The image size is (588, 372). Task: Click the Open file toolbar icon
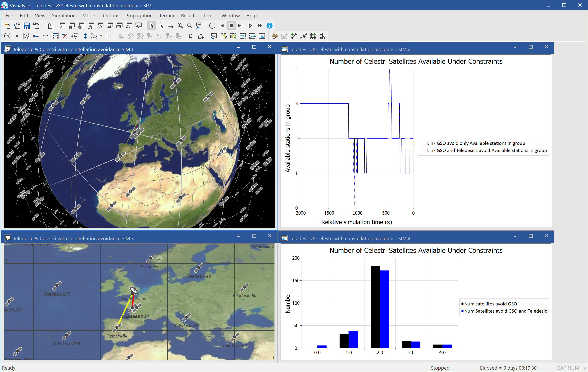[17, 26]
